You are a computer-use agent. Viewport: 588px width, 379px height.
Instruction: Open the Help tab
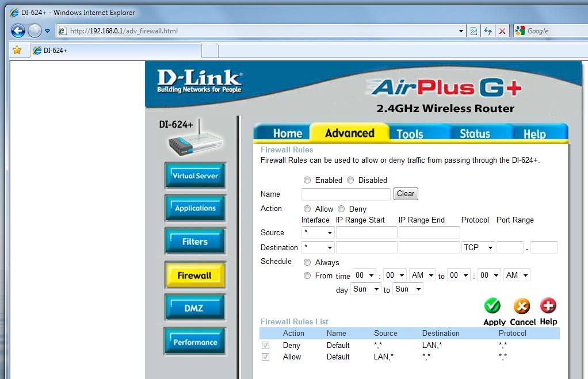(534, 134)
